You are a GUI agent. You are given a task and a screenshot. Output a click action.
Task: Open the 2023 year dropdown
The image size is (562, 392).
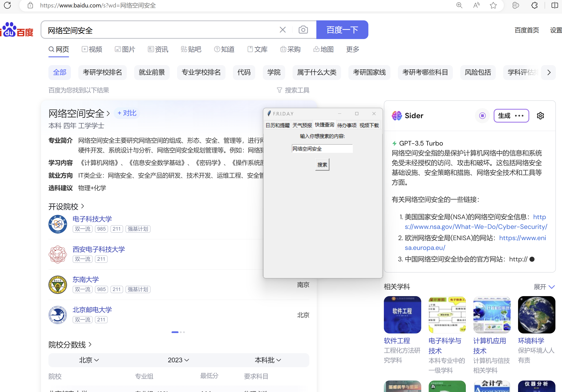click(x=178, y=360)
